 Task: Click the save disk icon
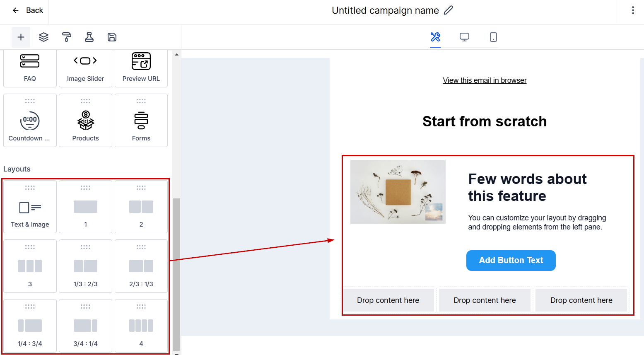pos(112,37)
